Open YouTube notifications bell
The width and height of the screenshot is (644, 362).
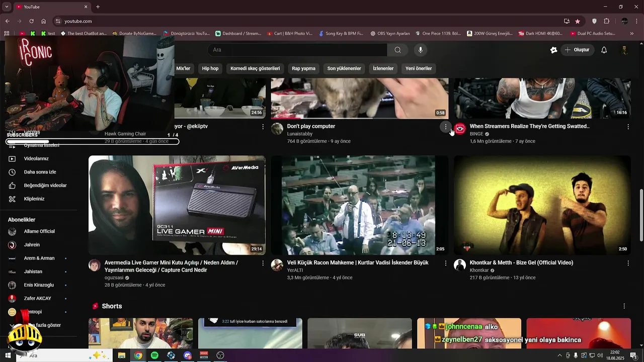pyautogui.click(x=604, y=50)
